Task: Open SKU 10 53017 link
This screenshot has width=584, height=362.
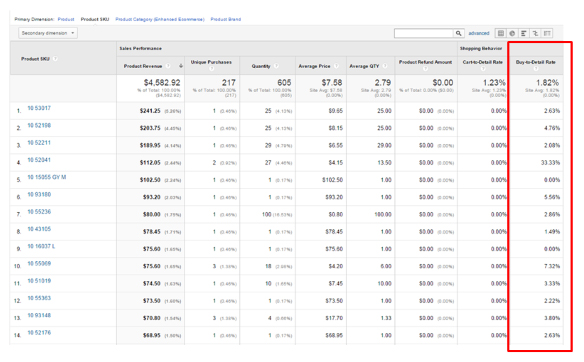Action: (39, 108)
